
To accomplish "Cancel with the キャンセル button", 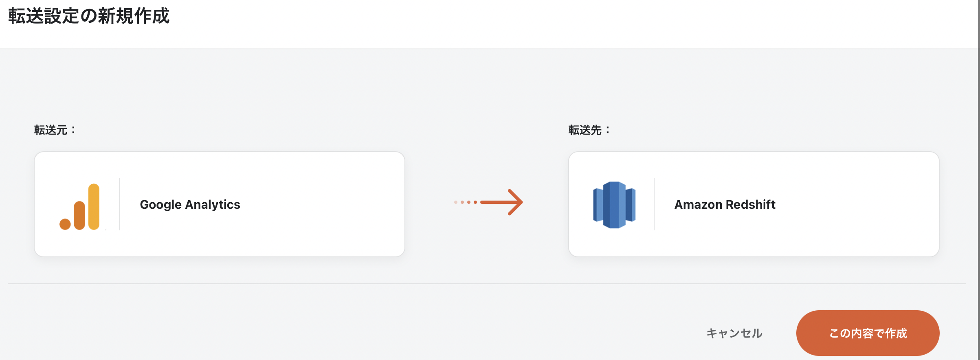I will 734,333.
